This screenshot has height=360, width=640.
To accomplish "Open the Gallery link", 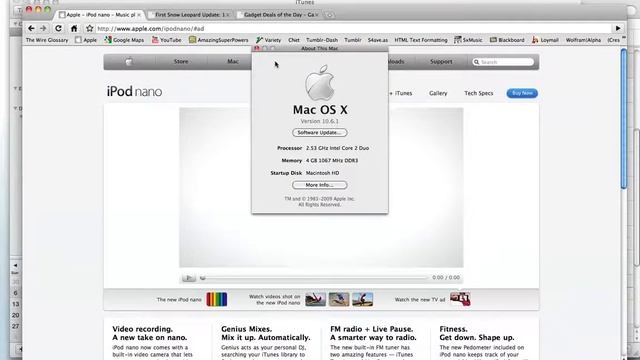I will click(438, 93).
